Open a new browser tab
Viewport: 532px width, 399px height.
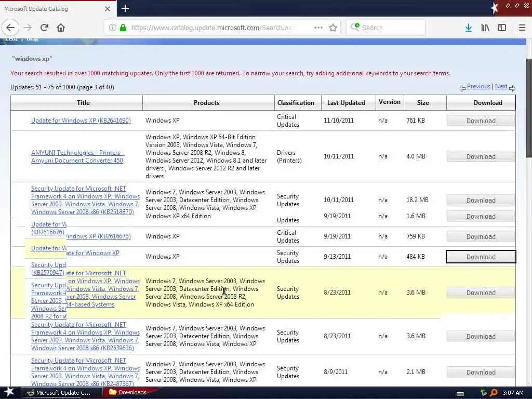[125, 8]
